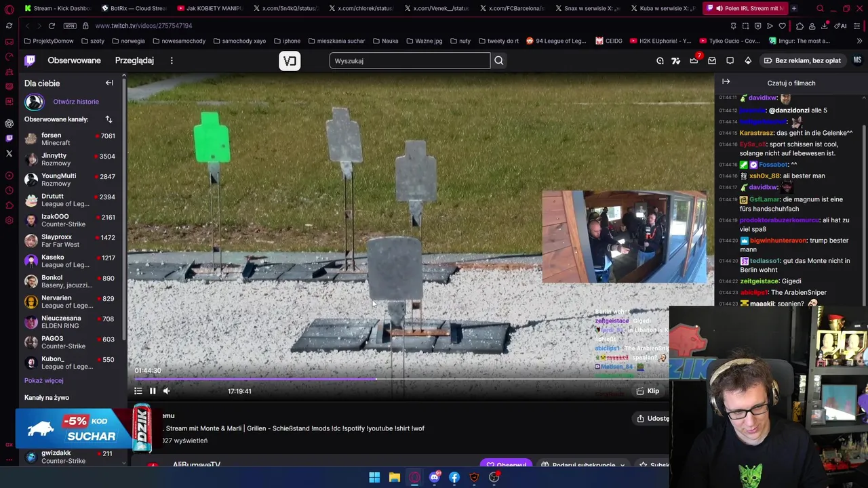Click the Klip button on player
868x488 pixels.
(x=648, y=391)
